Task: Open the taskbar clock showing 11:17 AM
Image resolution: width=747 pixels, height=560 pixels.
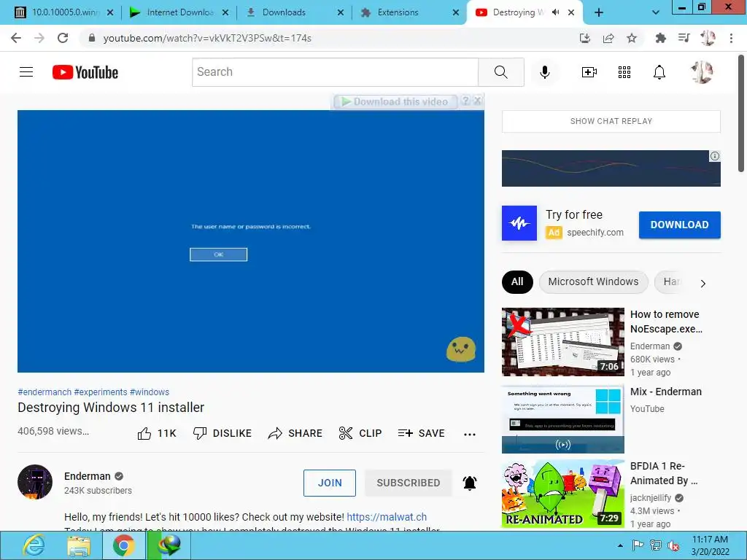Action: (710, 545)
